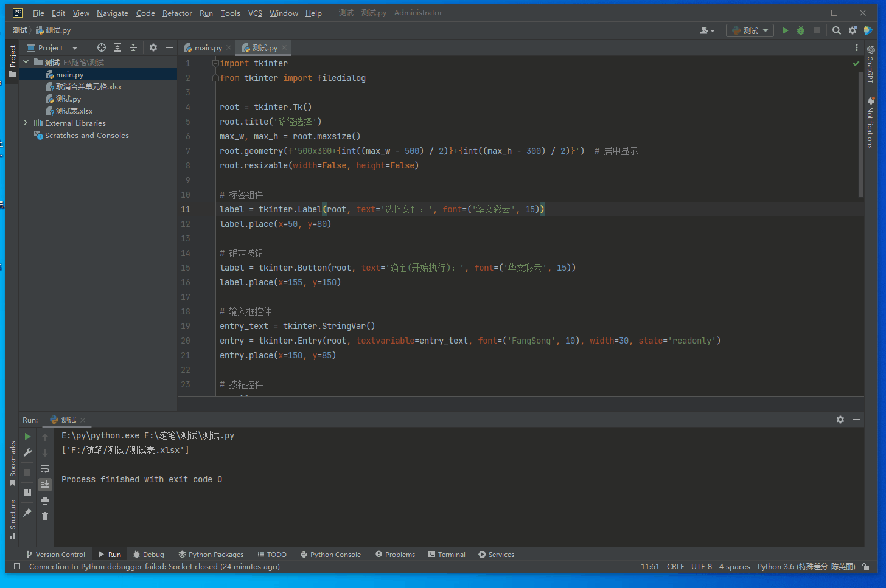This screenshot has height=588, width=886.
Task: Open Problems tool window
Action: pos(395,555)
